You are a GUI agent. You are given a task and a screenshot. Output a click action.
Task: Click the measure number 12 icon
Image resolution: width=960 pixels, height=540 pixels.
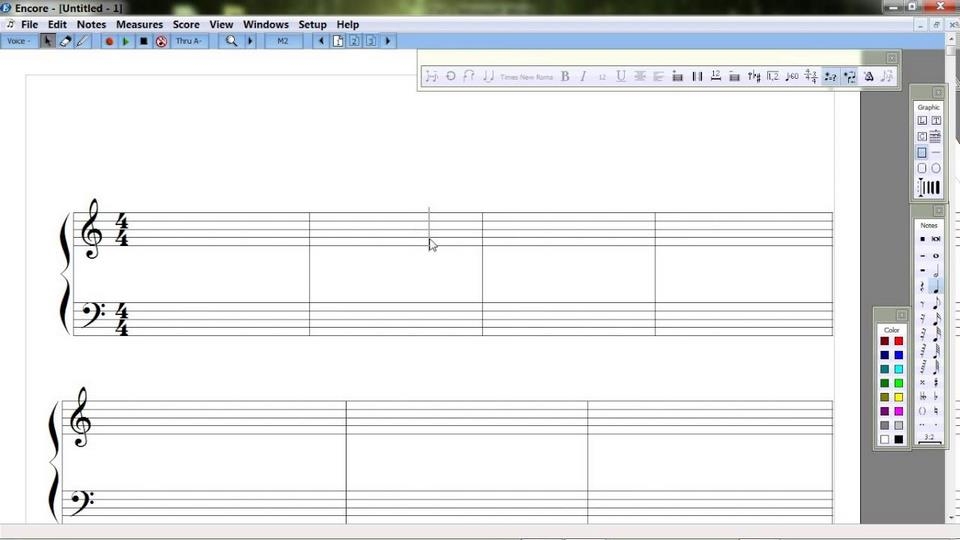pos(716,77)
